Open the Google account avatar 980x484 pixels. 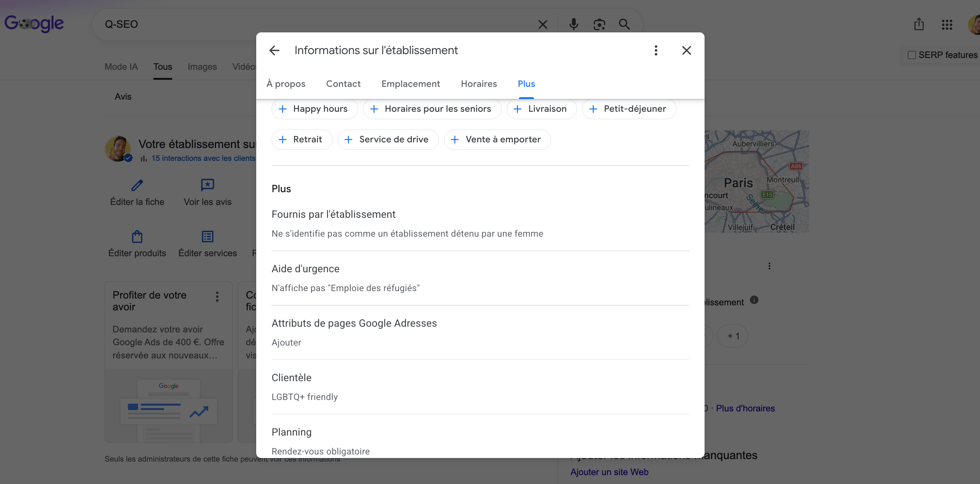pyautogui.click(x=974, y=24)
